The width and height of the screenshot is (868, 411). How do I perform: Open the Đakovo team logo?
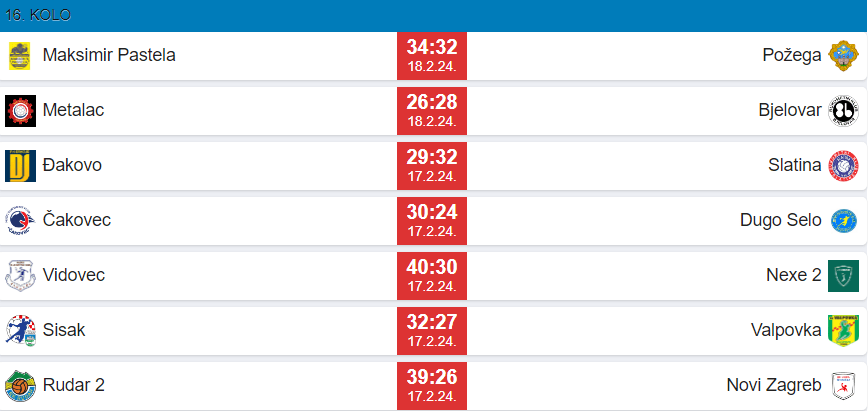coord(19,165)
